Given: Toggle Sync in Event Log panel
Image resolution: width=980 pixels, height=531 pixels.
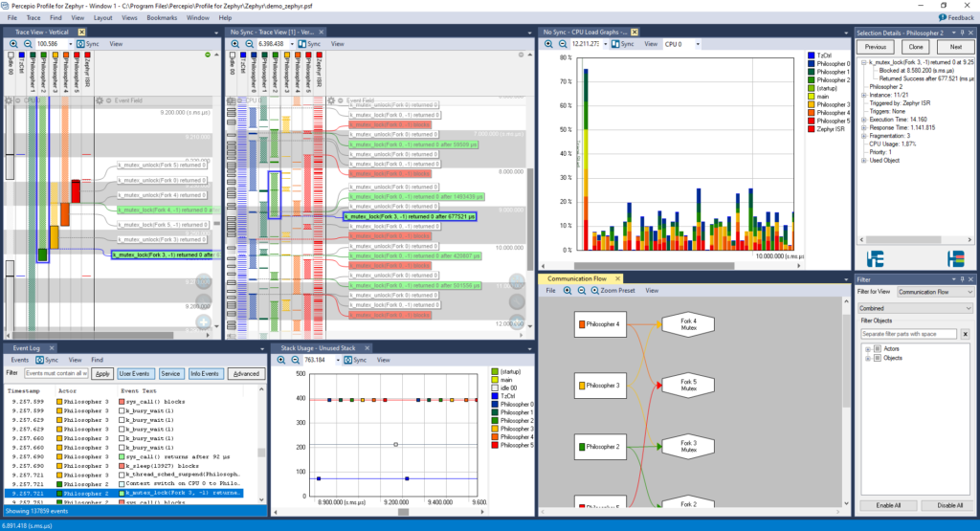Looking at the screenshot, I should [x=47, y=360].
